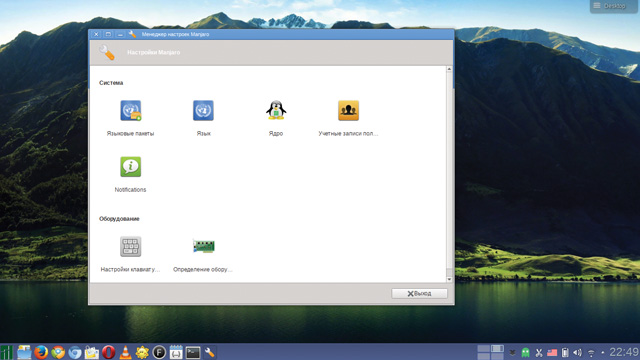Launch the file manager from taskbar
This screenshot has height=360, width=640.
click(24, 352)
